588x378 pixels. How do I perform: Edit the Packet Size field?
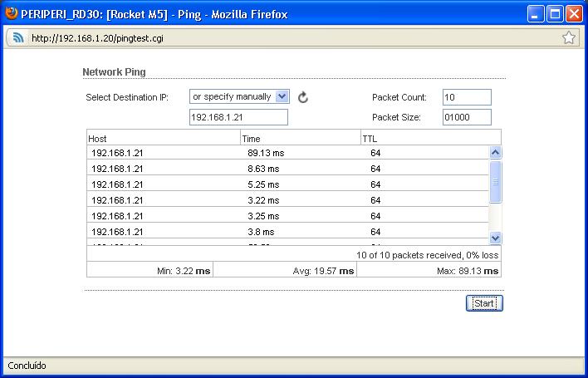467,118
